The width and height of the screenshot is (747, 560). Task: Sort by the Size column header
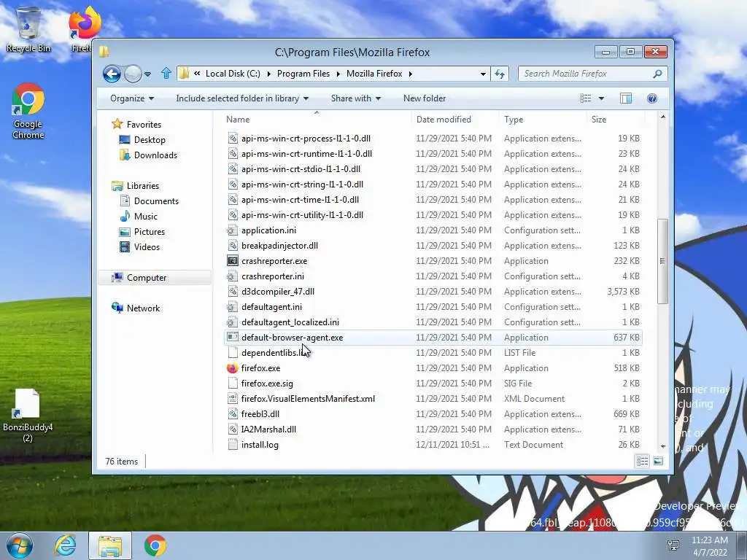point(599,120)
